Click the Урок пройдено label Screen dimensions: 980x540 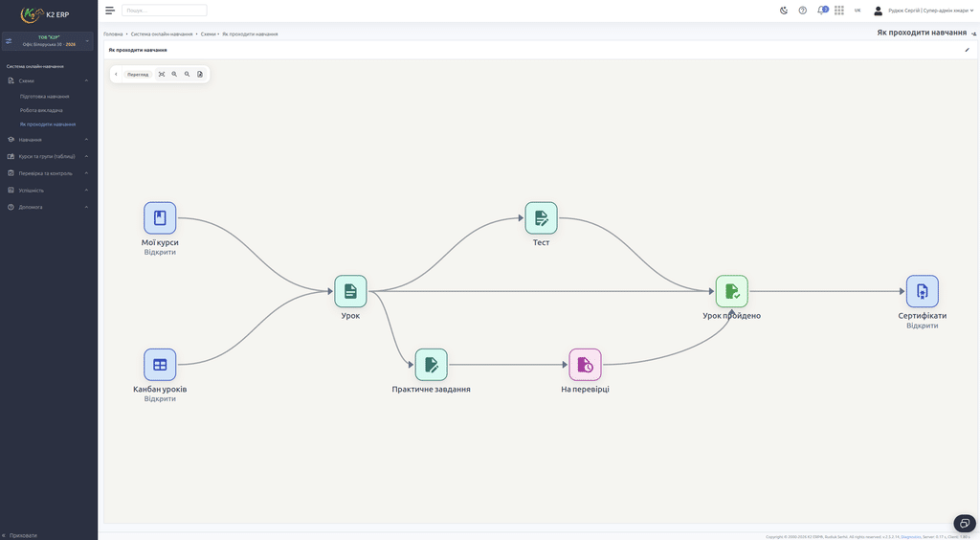[x=732, y=316]
